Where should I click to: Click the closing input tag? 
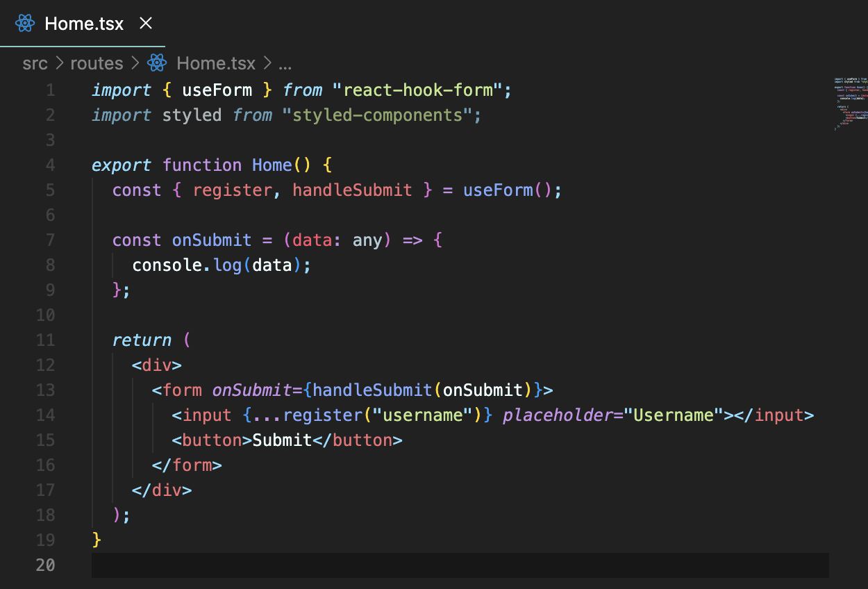774,415
